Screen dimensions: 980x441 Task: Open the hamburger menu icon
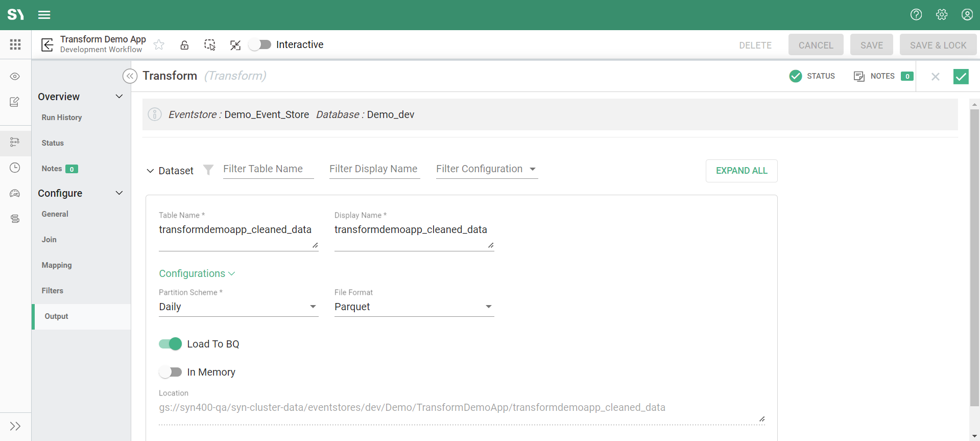pyautogui.click(x=44, y=15)
